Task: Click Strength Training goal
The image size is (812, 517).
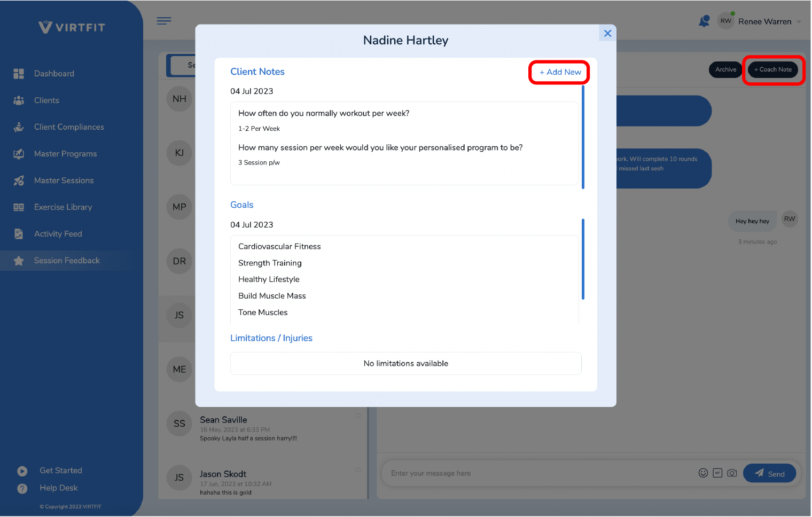Action: click(x=270, y=263)
